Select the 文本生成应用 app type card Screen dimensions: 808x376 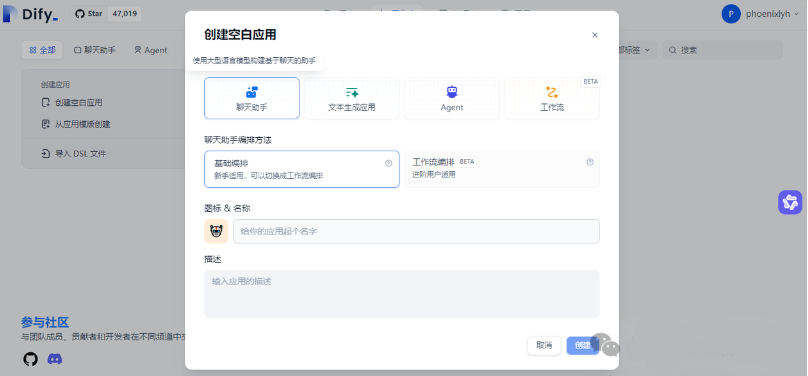(352, 98)
